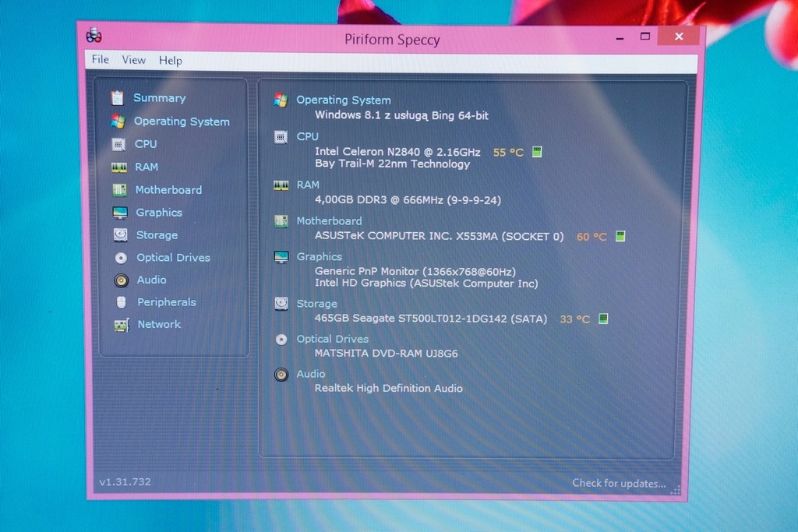Click the motherboard temperature reading 60 °C
Screen dimensions: 798x532
tap(591, 237)
